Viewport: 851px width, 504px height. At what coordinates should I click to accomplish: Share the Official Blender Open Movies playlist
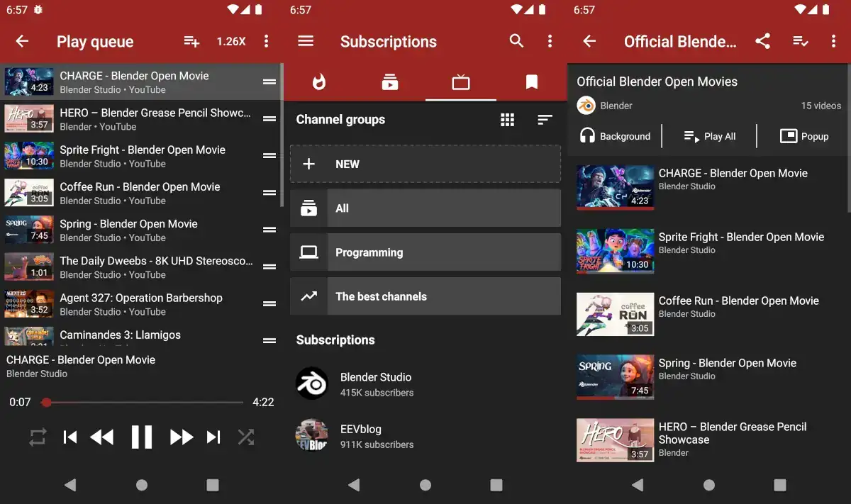762,41
